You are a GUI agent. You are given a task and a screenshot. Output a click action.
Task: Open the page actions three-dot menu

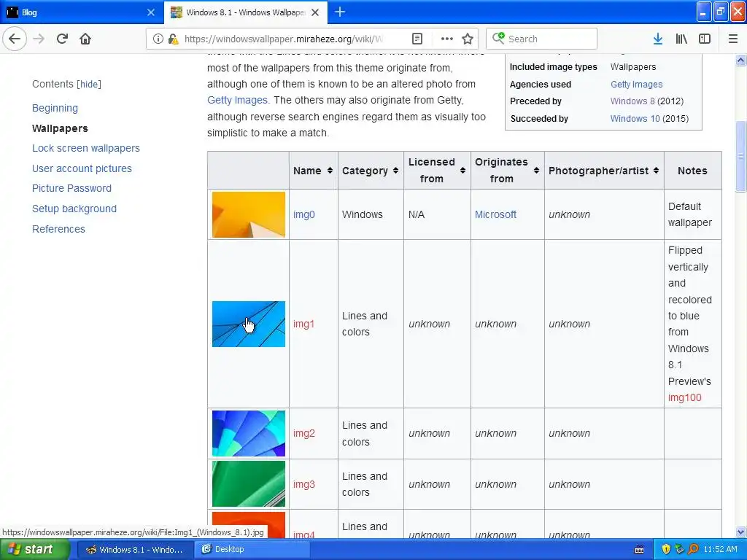[x=447, y=39]
